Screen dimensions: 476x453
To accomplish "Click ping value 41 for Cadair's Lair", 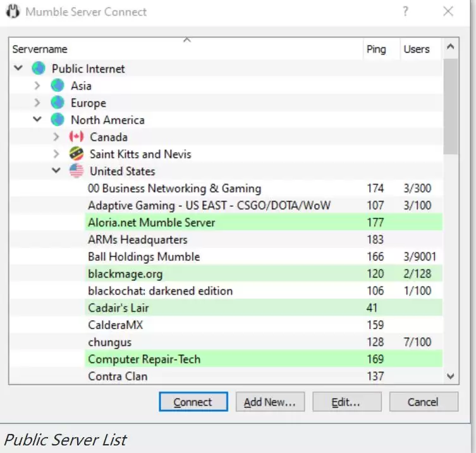I will point(372,307).
